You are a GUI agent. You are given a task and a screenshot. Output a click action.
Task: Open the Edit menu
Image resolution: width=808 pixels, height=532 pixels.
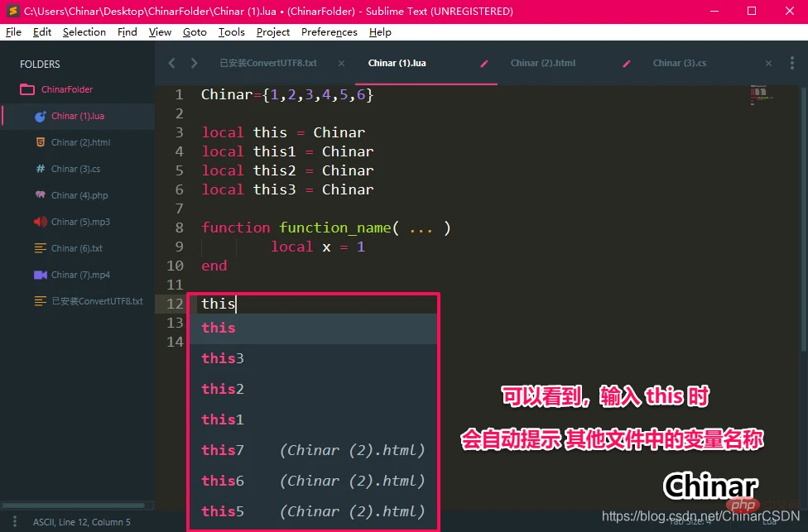(41, 32)
